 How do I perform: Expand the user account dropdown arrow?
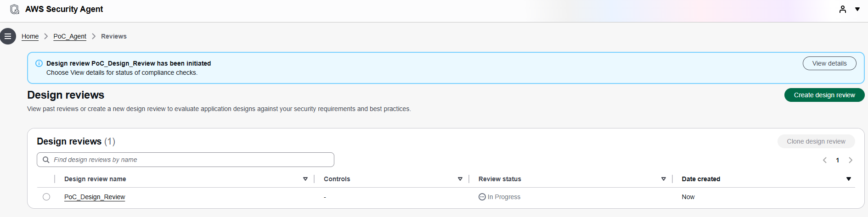(x=857, y=9)
